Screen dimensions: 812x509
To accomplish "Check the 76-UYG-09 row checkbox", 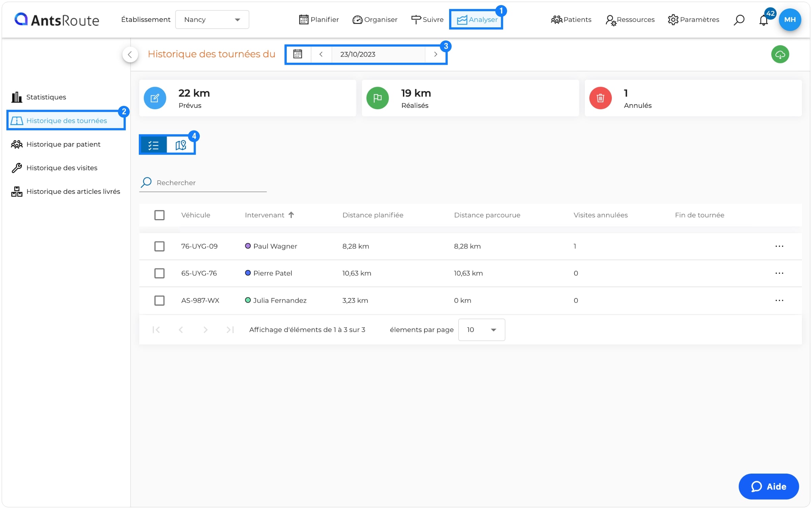I will click(159, 246).
